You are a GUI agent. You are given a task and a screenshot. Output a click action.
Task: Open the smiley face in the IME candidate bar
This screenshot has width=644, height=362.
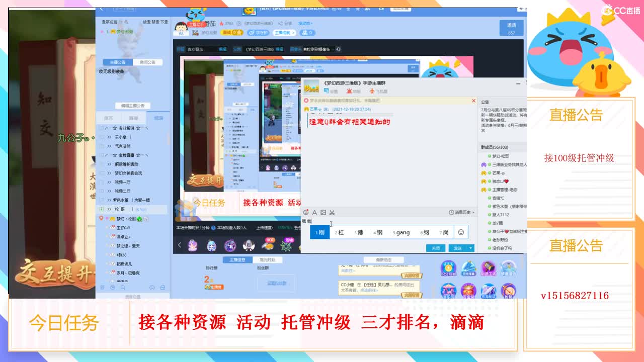[460, 232]
